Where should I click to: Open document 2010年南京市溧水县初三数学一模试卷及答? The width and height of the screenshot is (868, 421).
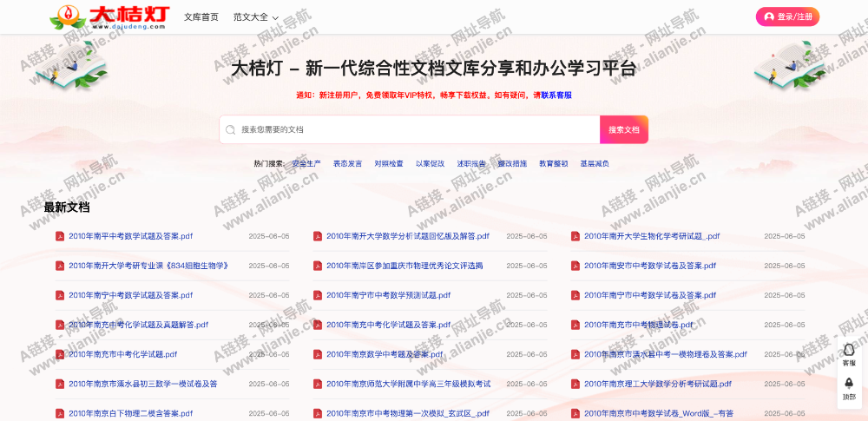143,384
